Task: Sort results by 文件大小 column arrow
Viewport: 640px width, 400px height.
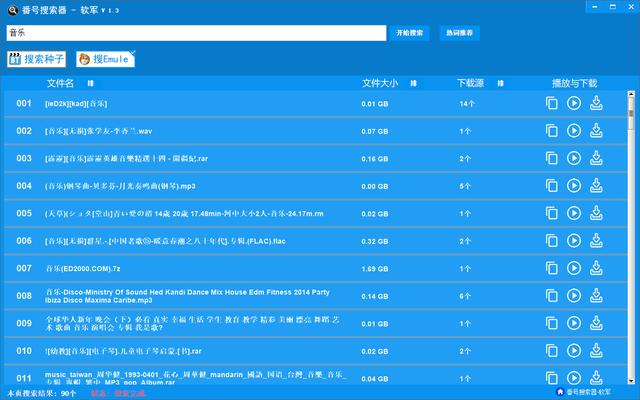Action: click(x=414, y=83)
